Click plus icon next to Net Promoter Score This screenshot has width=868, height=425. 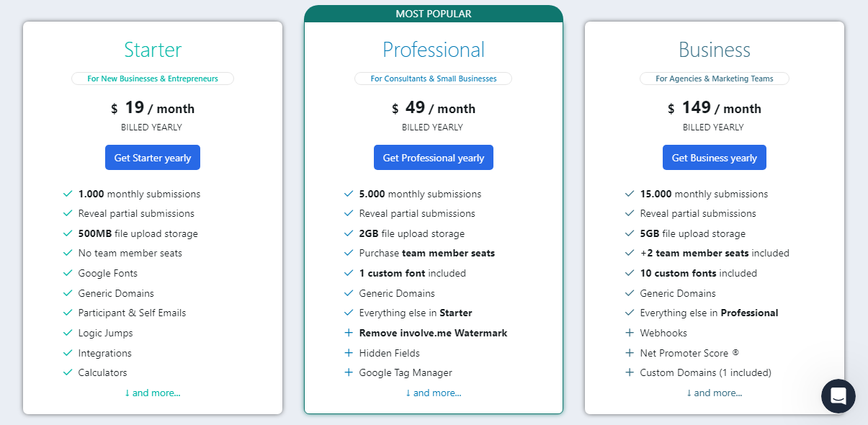(630, 353)
